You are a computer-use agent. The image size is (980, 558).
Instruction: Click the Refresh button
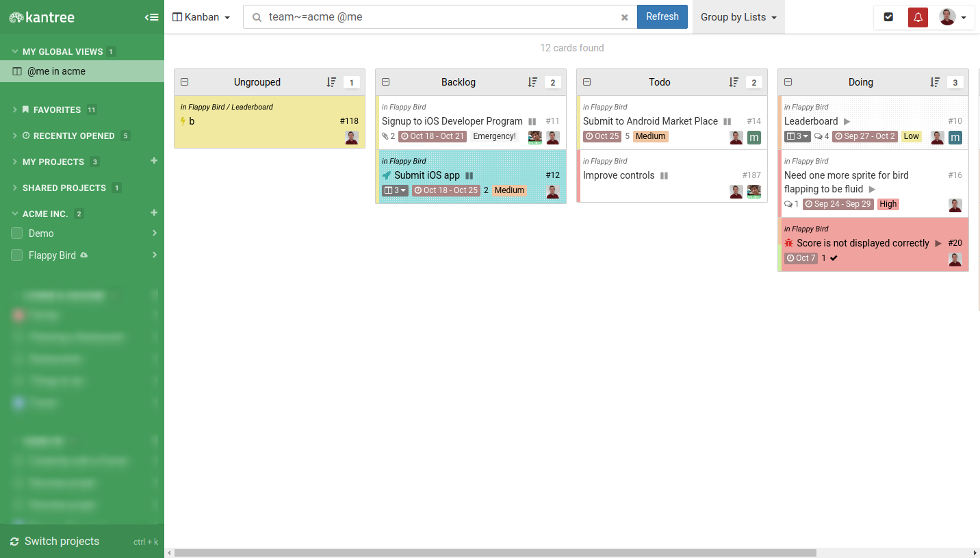click(x=662, y=17)
